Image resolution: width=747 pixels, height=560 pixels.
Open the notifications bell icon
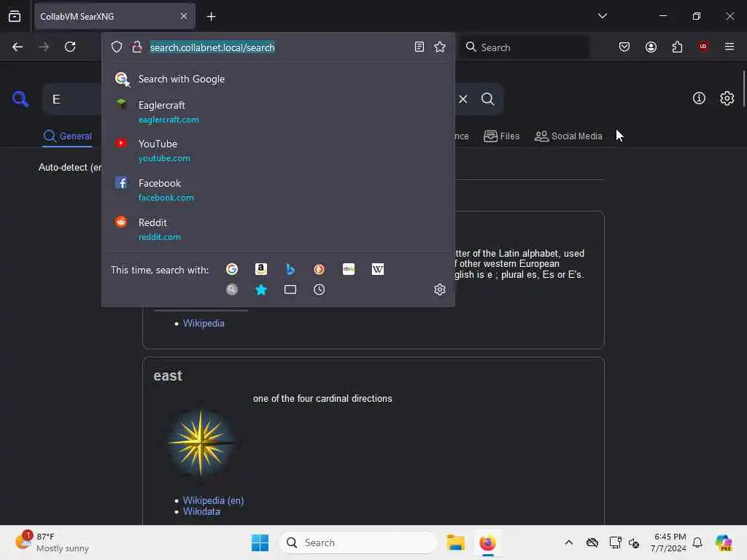coord(697,542)
